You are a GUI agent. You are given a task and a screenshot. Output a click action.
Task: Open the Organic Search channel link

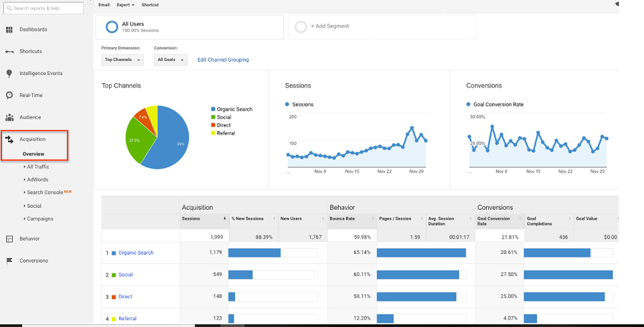pos(136,253)
